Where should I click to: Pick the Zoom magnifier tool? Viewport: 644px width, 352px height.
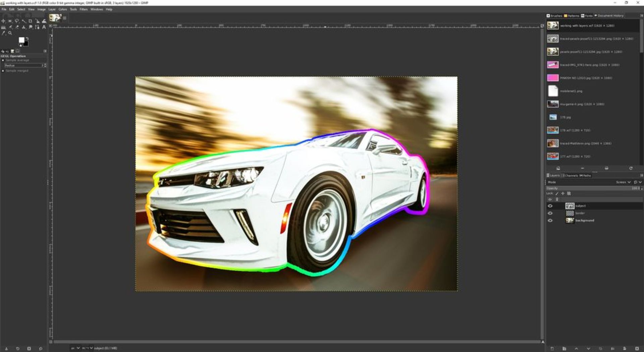[x=10, y=33]
